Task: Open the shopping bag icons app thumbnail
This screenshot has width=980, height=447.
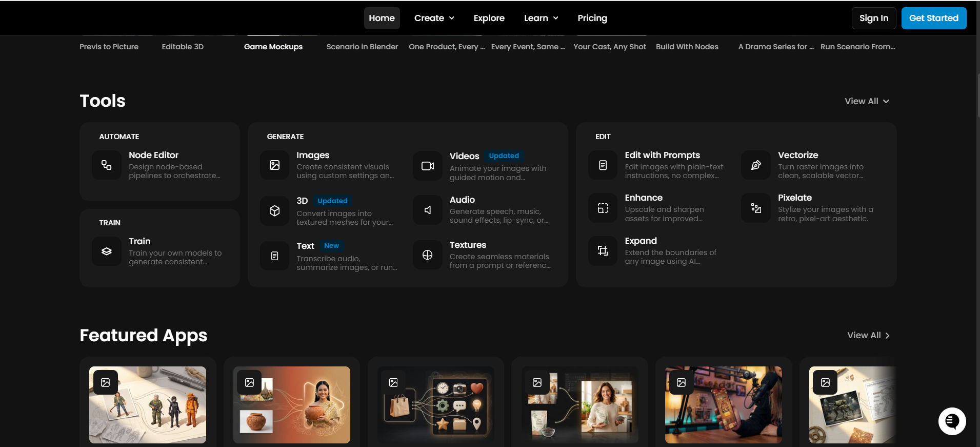Action: (436, 405)
